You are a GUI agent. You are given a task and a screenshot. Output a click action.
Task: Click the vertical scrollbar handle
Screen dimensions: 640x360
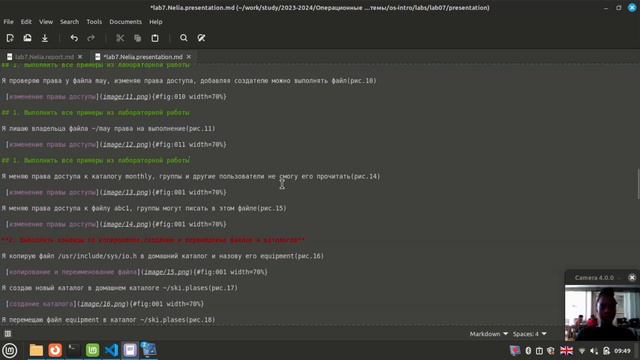(638, 184)
